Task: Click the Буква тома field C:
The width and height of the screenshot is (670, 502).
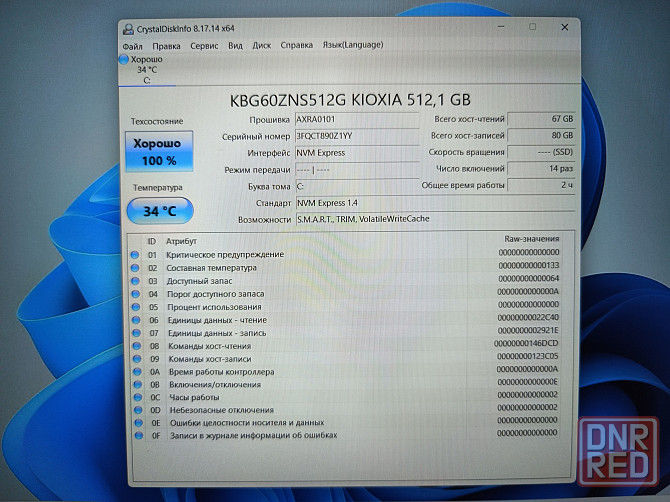Action: 357,186
